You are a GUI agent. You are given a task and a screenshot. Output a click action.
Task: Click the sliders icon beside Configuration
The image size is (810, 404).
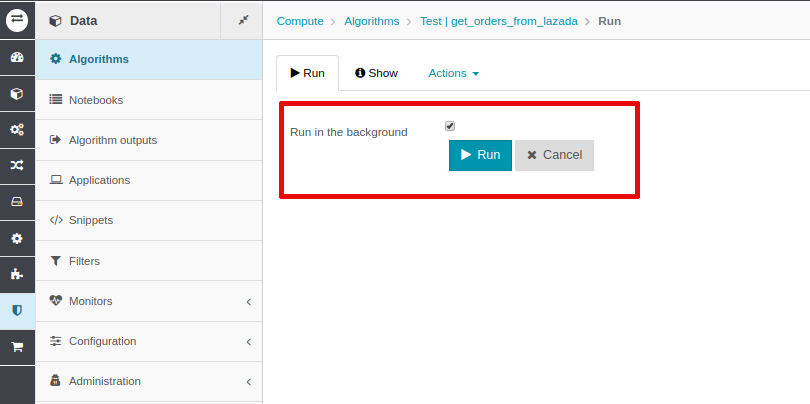pos(55,340)
